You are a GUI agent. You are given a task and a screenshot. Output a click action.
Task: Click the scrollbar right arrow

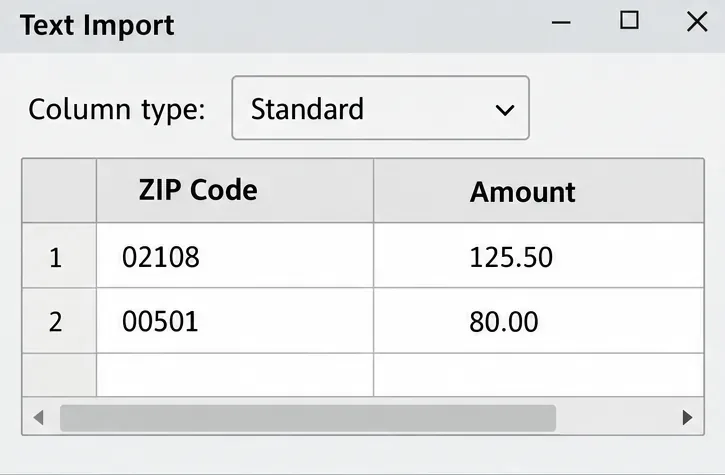click(687, 417)
